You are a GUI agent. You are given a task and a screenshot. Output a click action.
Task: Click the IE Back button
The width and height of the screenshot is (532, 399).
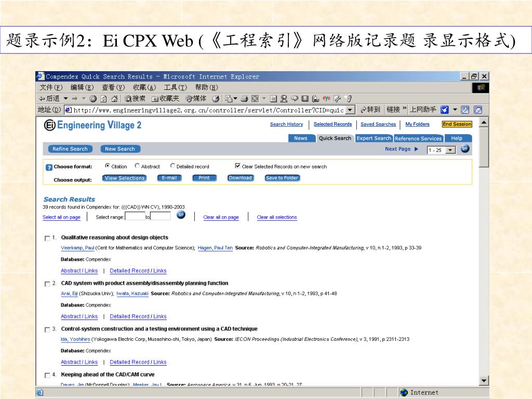(x=49, y=99)
